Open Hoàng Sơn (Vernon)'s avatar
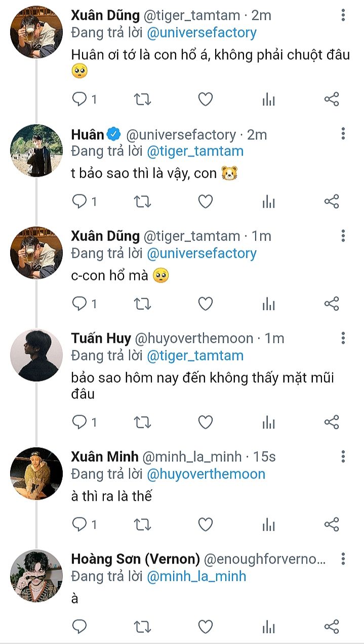 [x=37, y=575]
